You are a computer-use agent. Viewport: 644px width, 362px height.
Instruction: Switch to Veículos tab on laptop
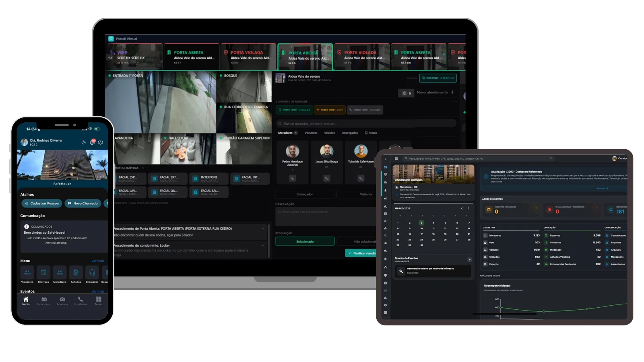click(x=330, y=133)
